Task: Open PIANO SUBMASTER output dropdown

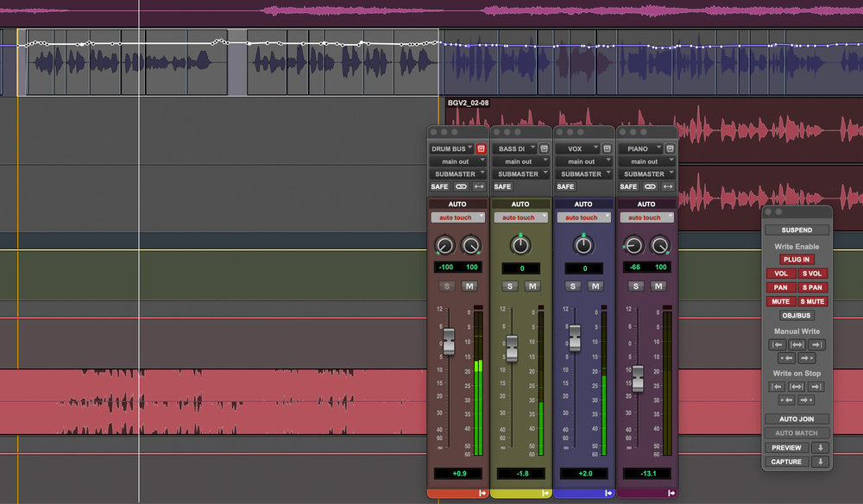Action: [646, 174]
